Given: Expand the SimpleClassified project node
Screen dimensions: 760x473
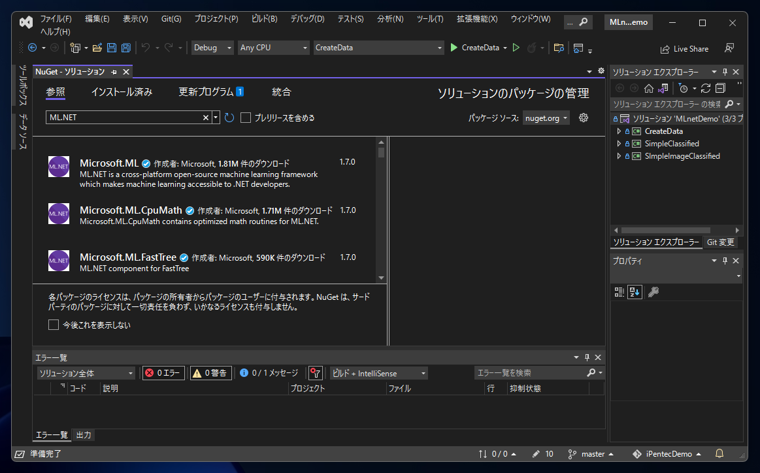Looking at the screenshot, I should [x=618, y=143].
